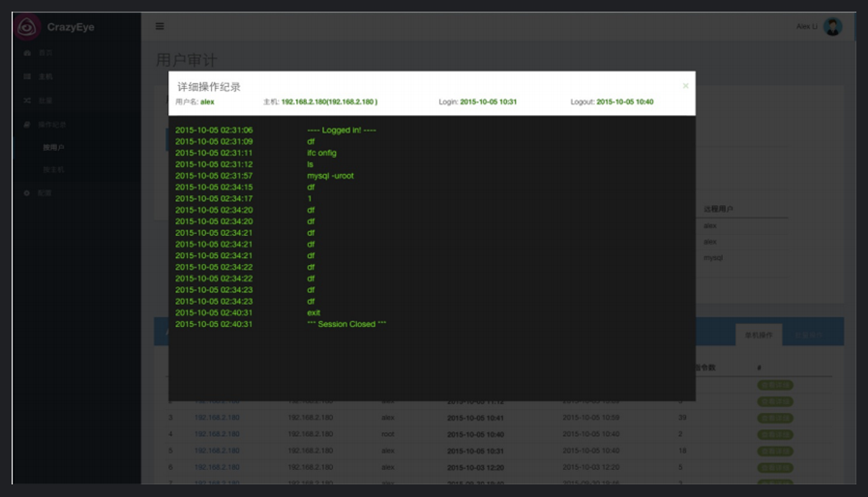Viewport: 868px width, 497px height.
Task: Close the 详细操作纪录 dialog
Action: [x=685, y=86]
